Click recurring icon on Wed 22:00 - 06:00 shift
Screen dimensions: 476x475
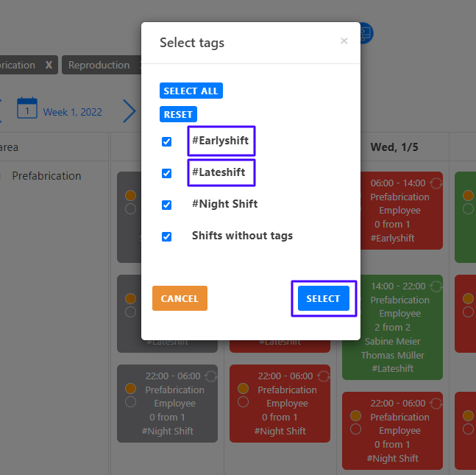pos(436,403)
